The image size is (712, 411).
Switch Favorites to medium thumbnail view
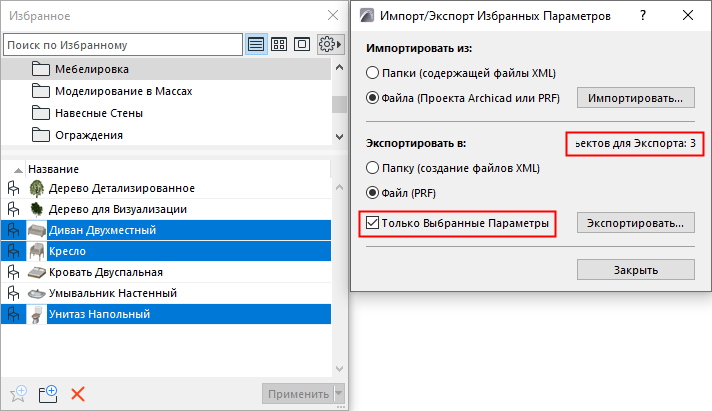[280, 45]
